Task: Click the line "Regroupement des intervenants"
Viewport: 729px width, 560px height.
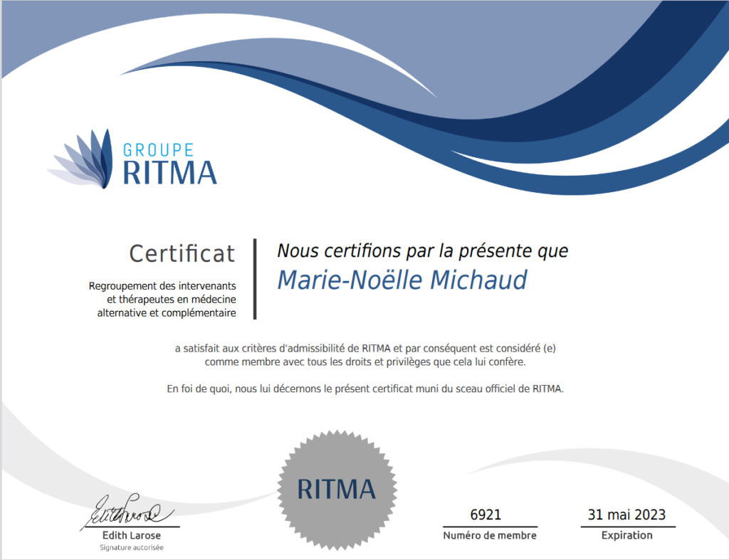Action: 162,286
